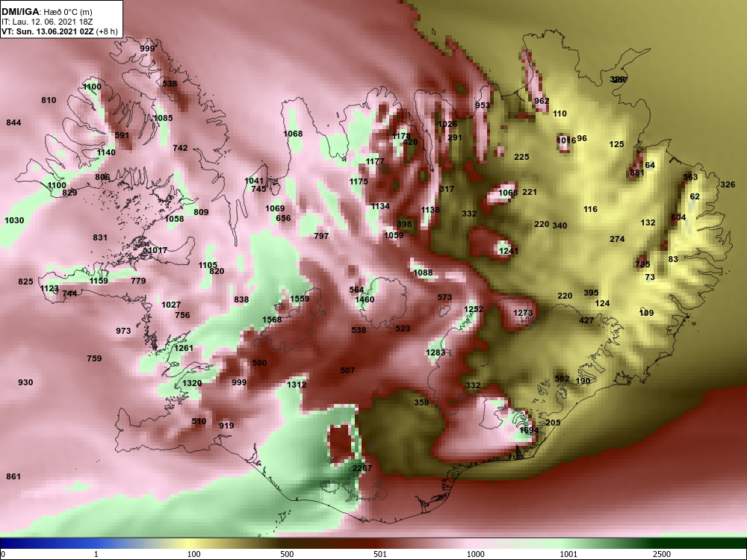
Task: Click the map value 1559
Action: pyautogui.click(x=300, y=299)
